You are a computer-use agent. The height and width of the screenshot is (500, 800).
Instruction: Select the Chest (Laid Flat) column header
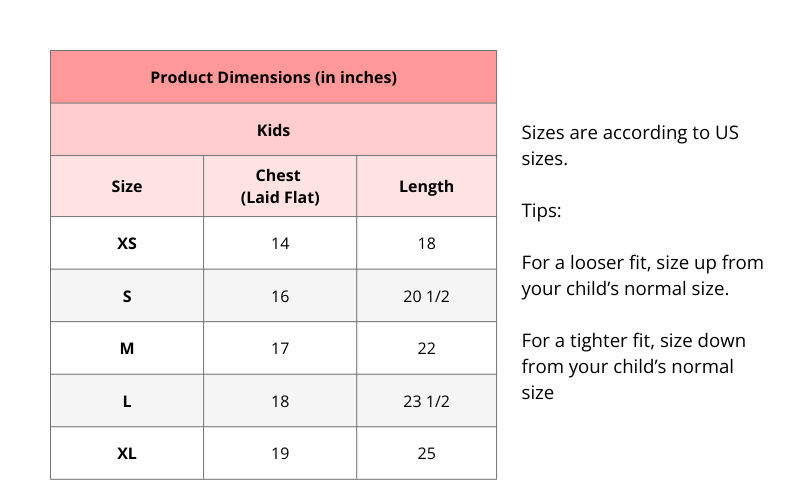tap(280, 186)
